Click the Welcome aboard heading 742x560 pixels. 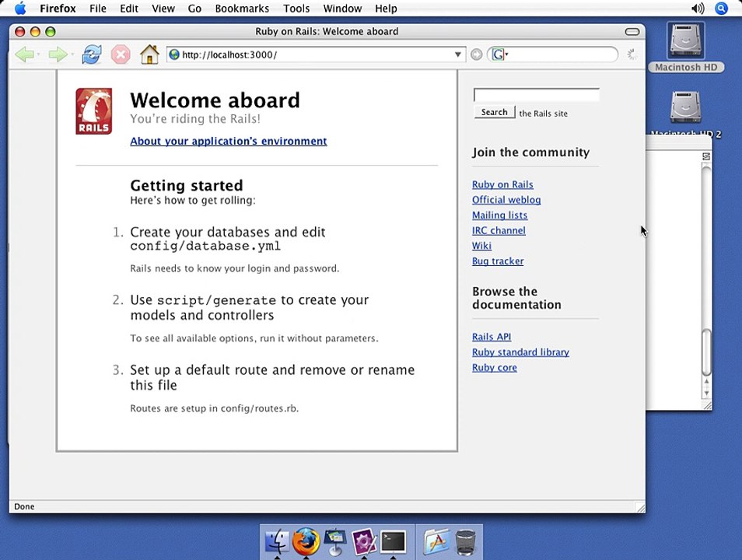(x=215, y=100)
